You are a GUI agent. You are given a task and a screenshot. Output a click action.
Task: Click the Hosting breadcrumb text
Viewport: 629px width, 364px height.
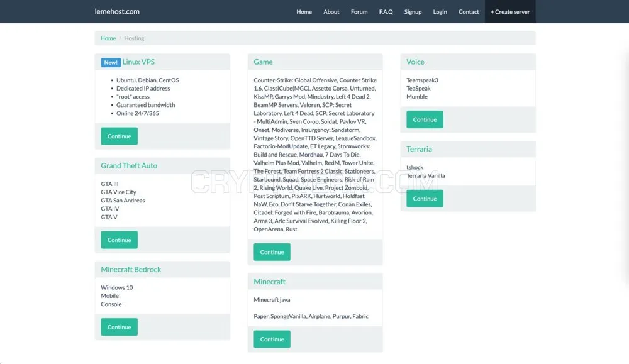point(134,38)
